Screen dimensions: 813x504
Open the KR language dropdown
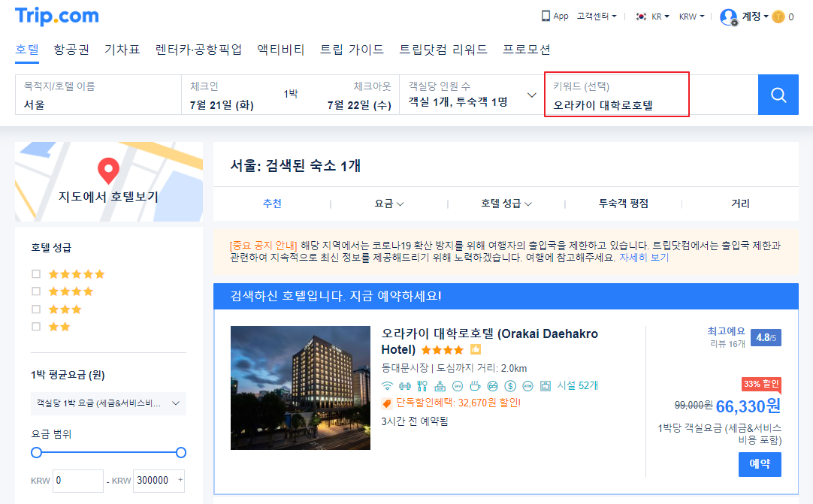[x=660, y=17]
